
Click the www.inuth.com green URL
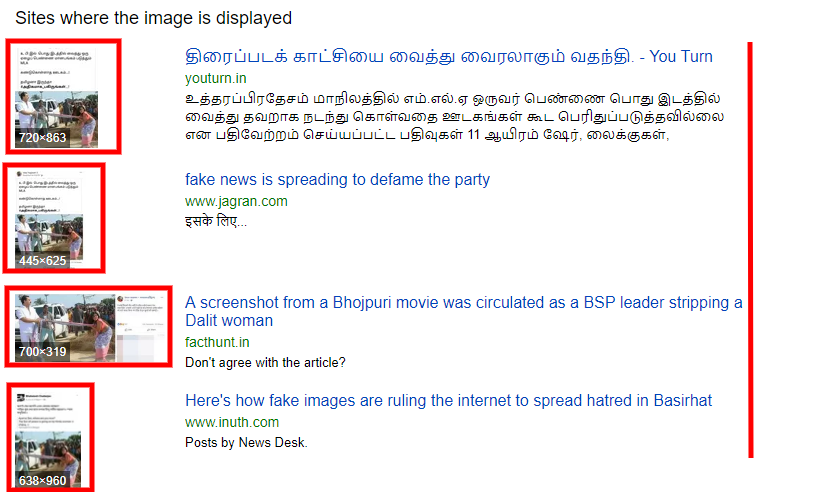[232, 422]
